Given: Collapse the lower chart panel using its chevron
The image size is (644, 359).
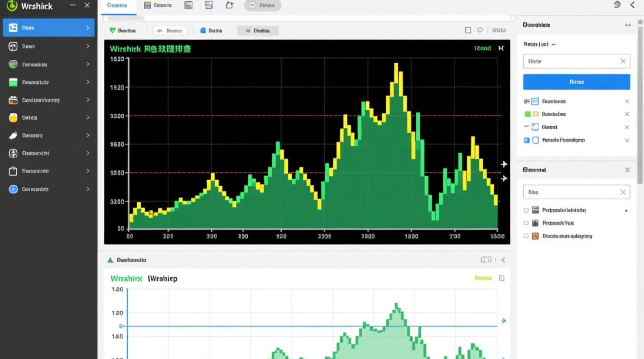Looking at the screenshot, I should (503, 260).
